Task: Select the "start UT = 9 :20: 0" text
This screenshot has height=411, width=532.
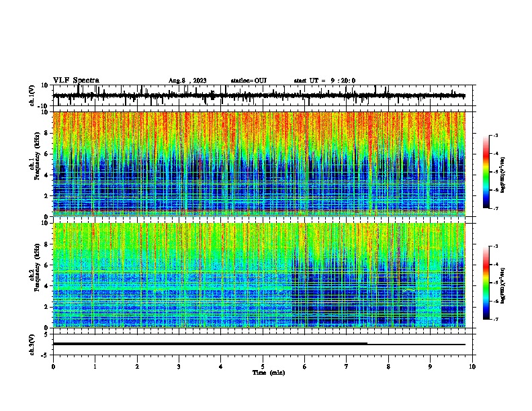Action: (x=324, y=81)
